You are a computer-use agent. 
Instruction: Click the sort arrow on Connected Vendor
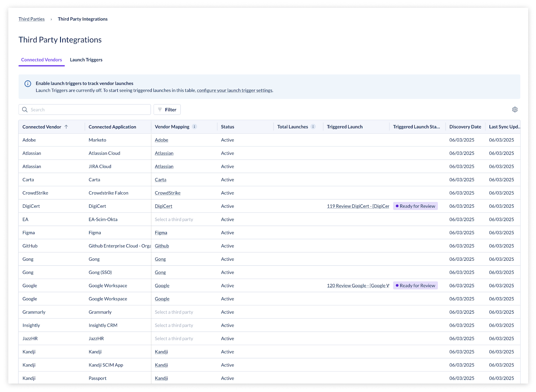click(x=66, y=127)
